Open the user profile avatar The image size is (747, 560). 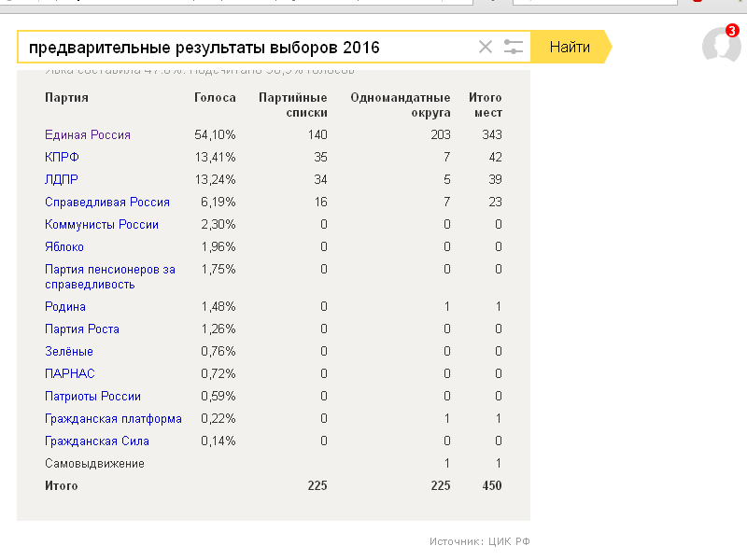[721, 45]
